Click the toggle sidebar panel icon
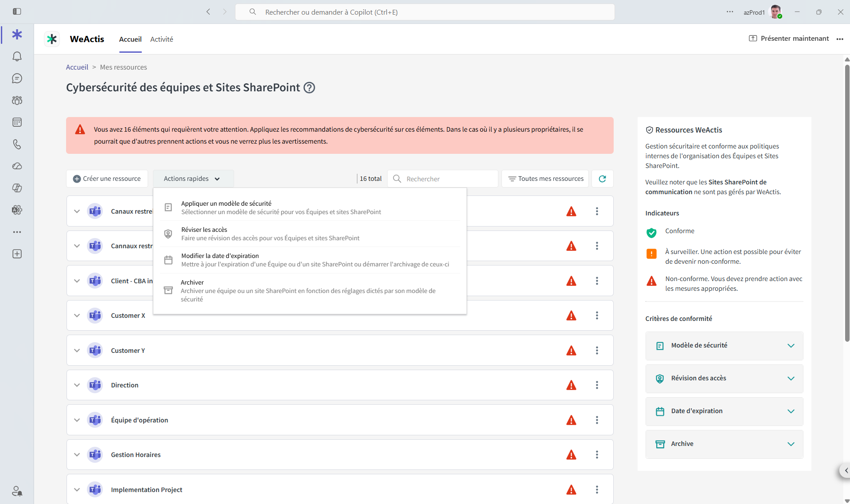 click(x=17, y=12)
